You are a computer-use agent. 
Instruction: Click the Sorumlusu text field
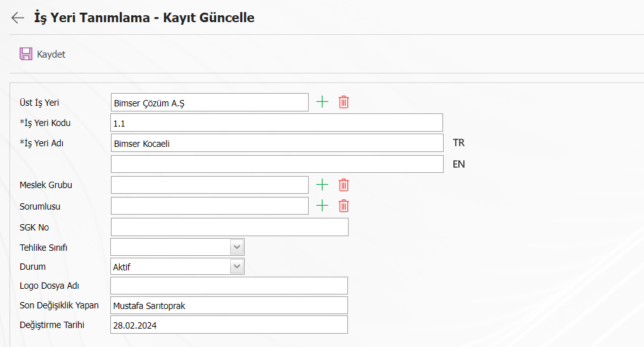coord(209,206)
